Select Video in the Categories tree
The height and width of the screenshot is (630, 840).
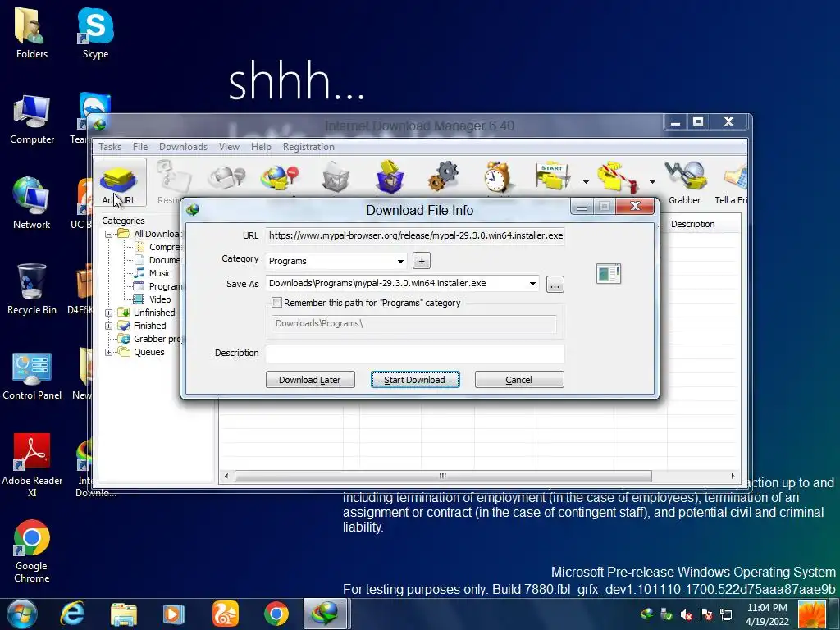coord(160,299)
